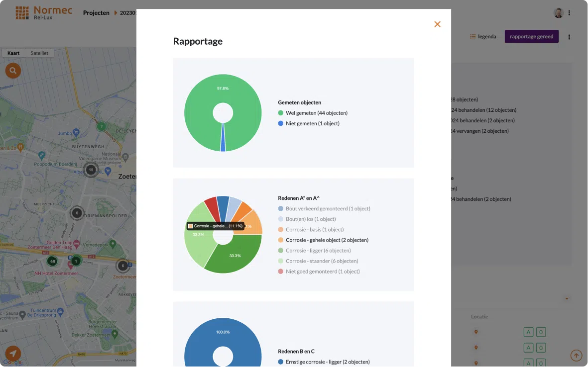Click the rapportage gereed button
The image size is (588, 367).
(531, 36)
